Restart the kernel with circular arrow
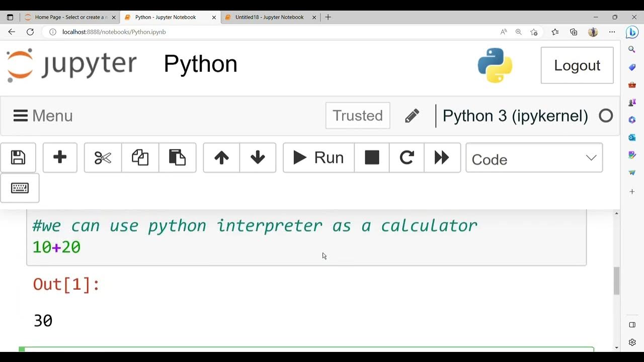This screenshot has height=362, width=644. tap(407, 158)
